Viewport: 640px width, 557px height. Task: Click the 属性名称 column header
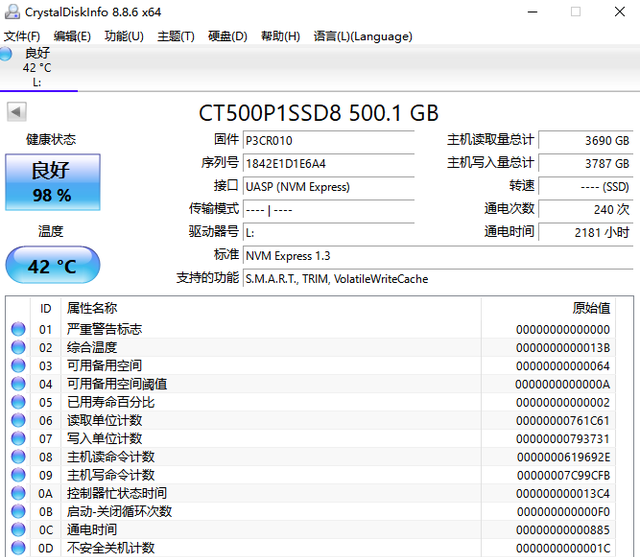92,308
